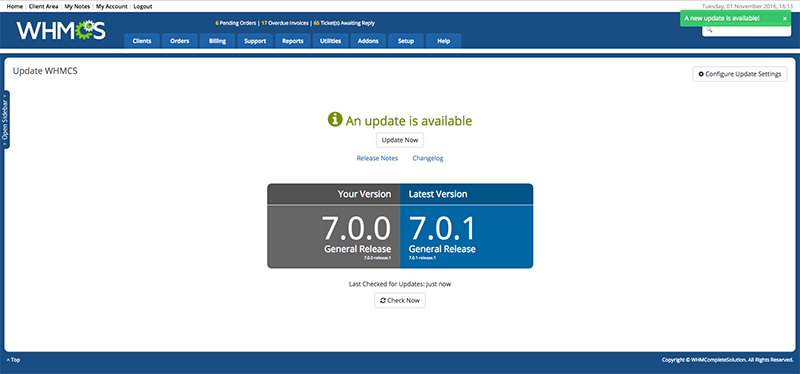Open the Utilities menu

click(331, 41)
